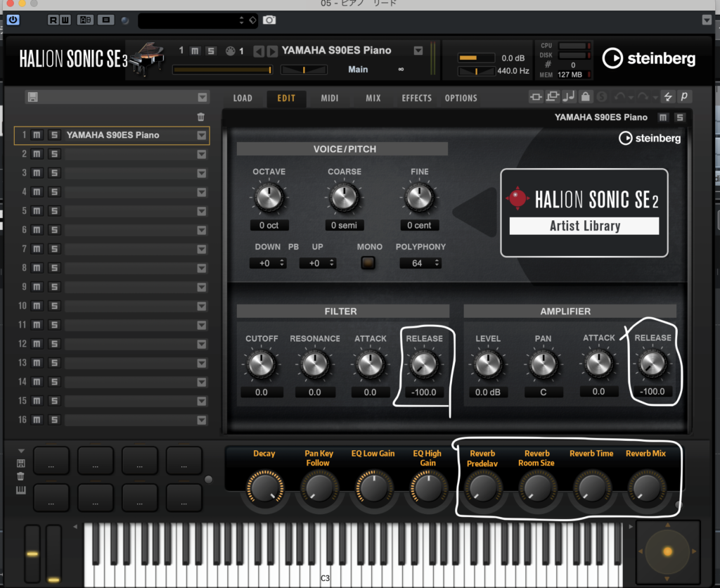Switch to the MIDI tab
Viewport: 720px width, 588px height.
coord(329,98)
